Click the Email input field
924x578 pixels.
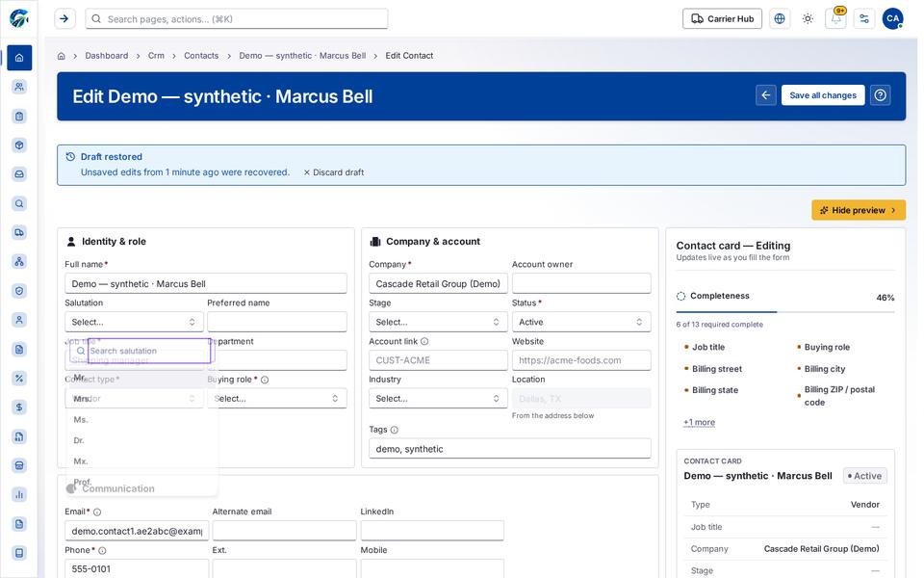[137, 531]
